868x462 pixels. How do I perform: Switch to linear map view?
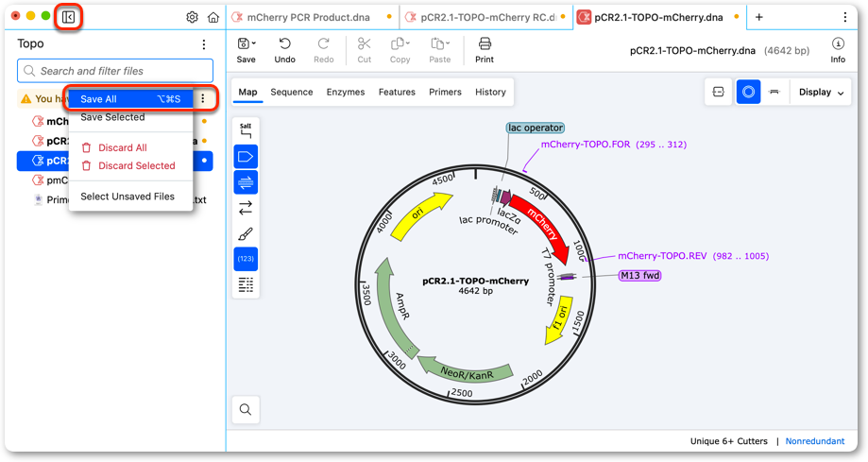774,92
